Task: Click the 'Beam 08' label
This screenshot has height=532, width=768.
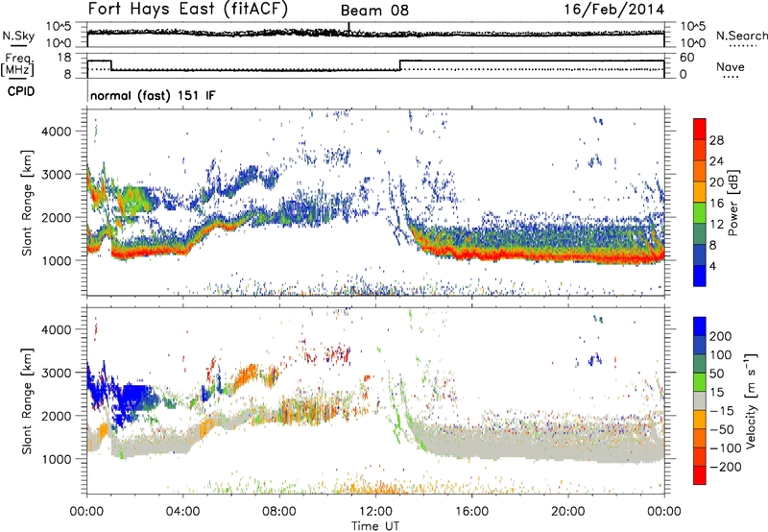Action: (x=374, y=11)
